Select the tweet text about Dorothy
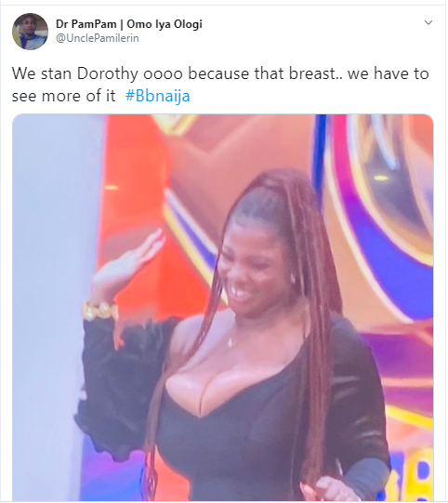The image size is (448, 503). [220, 85]
